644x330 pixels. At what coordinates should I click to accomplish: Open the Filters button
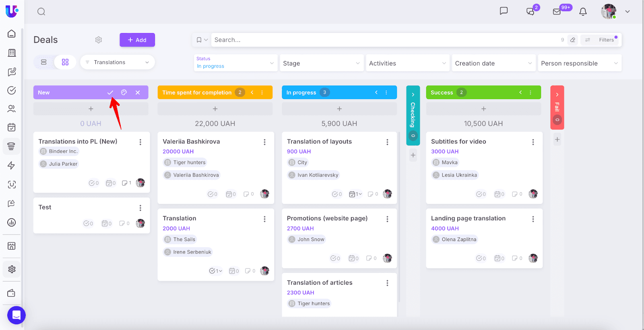(x=601, y=40)
